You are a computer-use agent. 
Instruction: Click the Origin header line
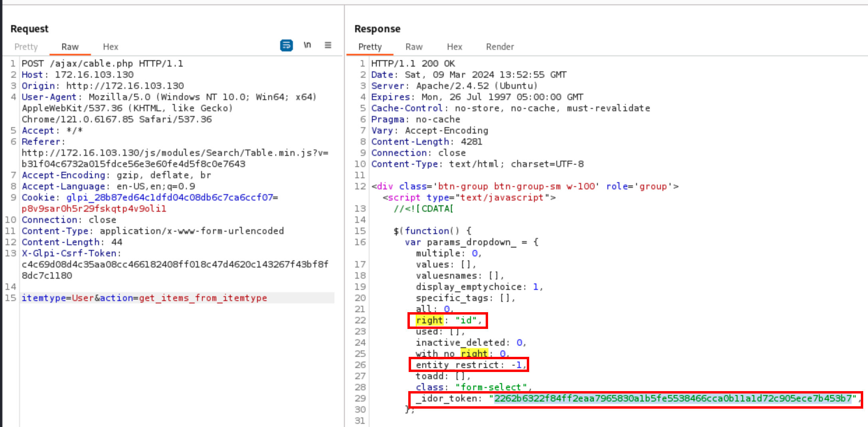[x=103, y=86]
